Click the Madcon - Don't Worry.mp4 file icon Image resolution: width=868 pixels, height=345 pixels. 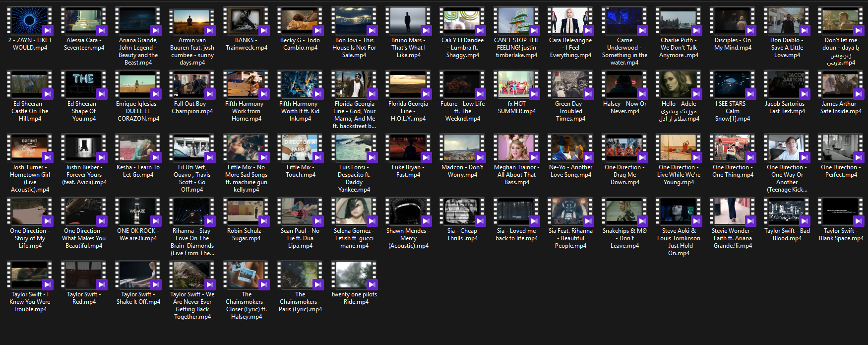click(462, 148)
